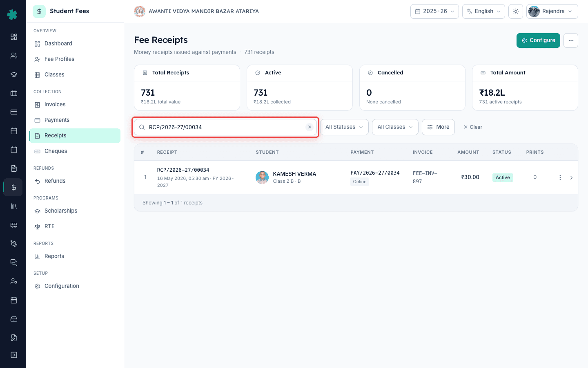
Task: Click the Online payment mode tag
Action: click(360, 182)
